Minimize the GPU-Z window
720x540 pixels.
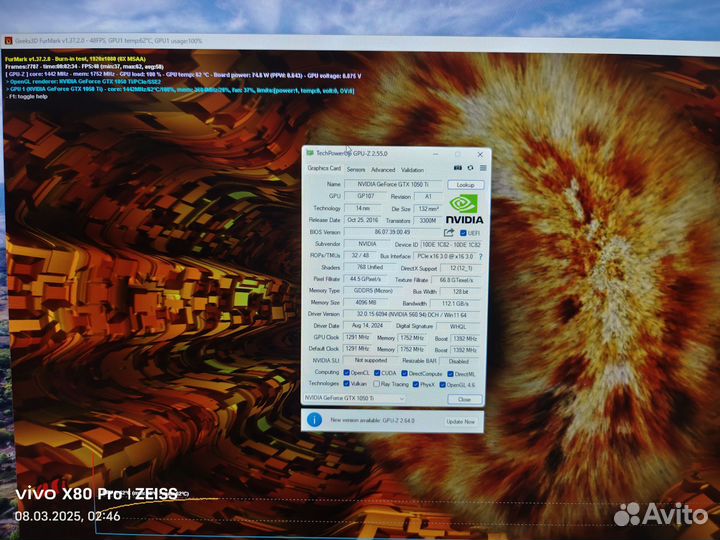pyautogui.click(x=436, y=154)
